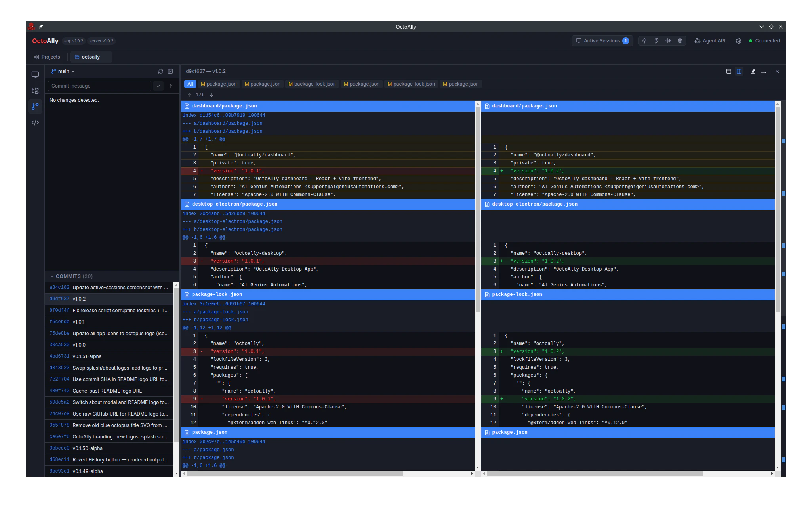Collapse the git sidebar panel
Viewport: 812px width, 507px height.
point(170,71)
